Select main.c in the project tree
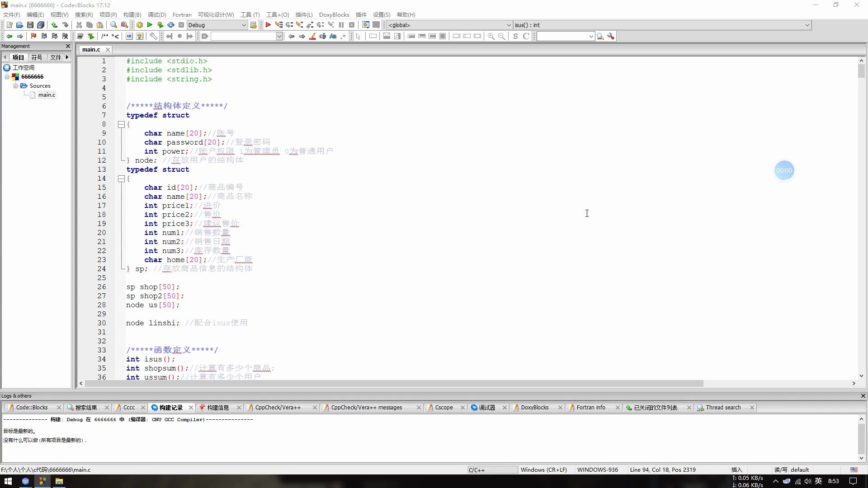Image resolution: width=868 pixels, height=488 pixels. click(x=47, y=95)
